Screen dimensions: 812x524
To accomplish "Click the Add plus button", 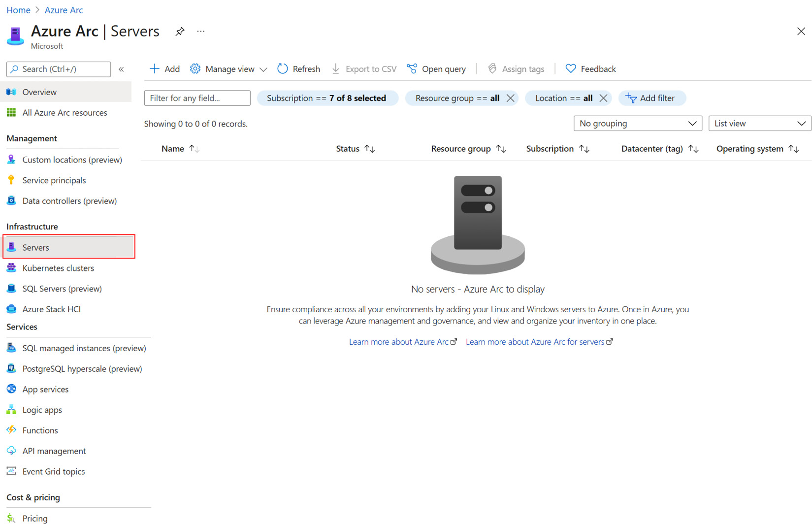I will click(164, 69).
